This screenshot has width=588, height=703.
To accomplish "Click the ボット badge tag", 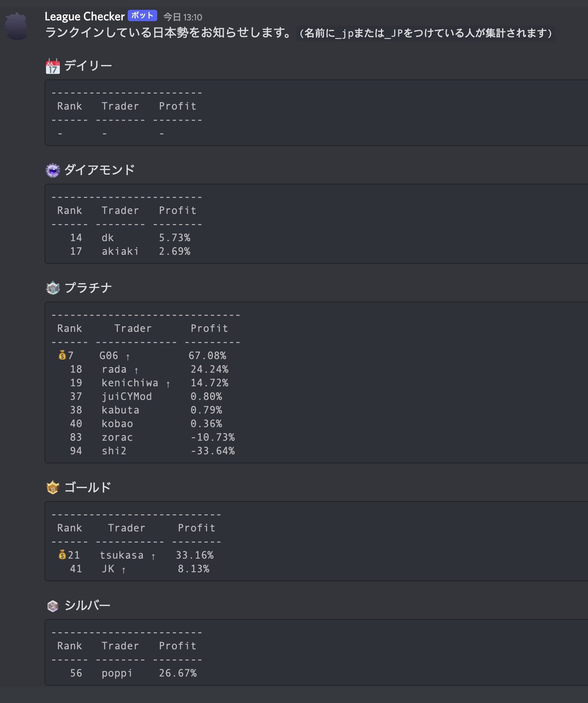I will (142, 16).
